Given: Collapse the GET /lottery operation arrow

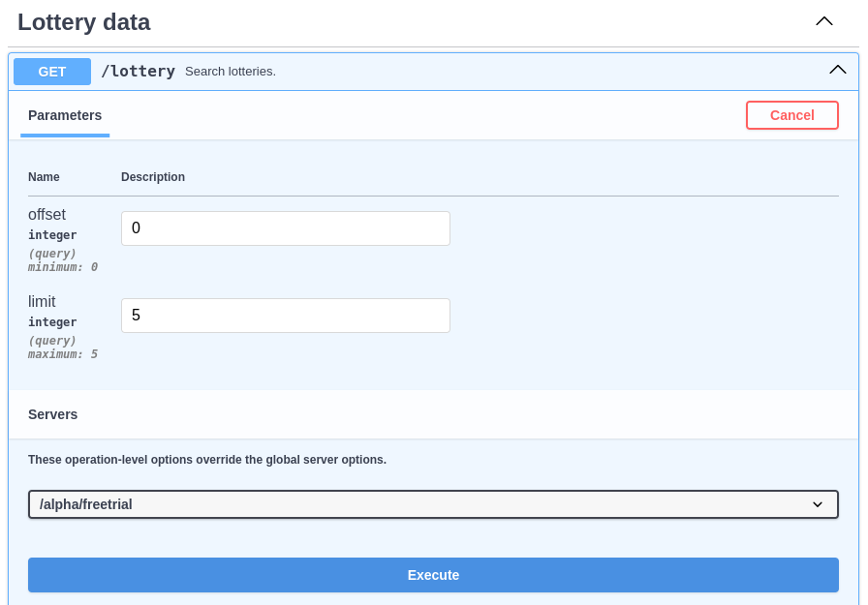Looking at the screenshot, I should click(837, 70).
